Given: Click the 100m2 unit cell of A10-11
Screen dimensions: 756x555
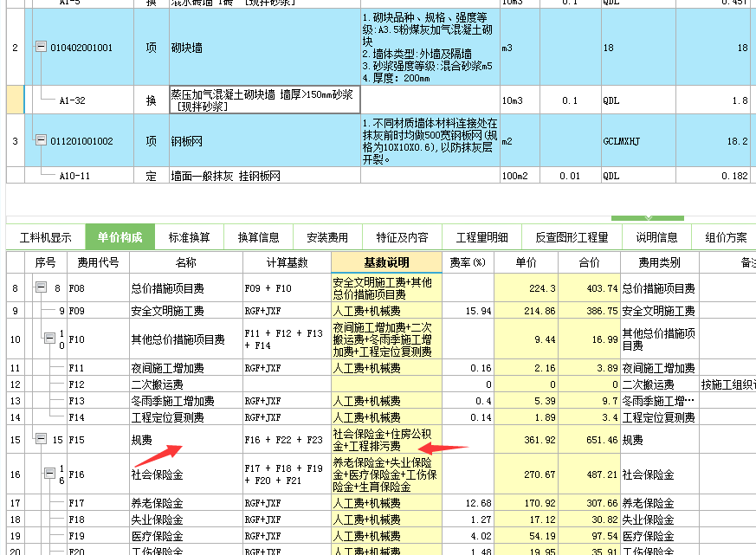Looking at the screenshot, I should click(x=520, y=176).
